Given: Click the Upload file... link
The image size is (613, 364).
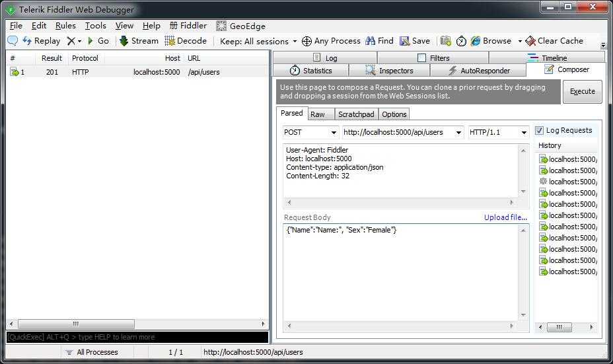Looking at the screenshot, I should [x=505, y=217].
